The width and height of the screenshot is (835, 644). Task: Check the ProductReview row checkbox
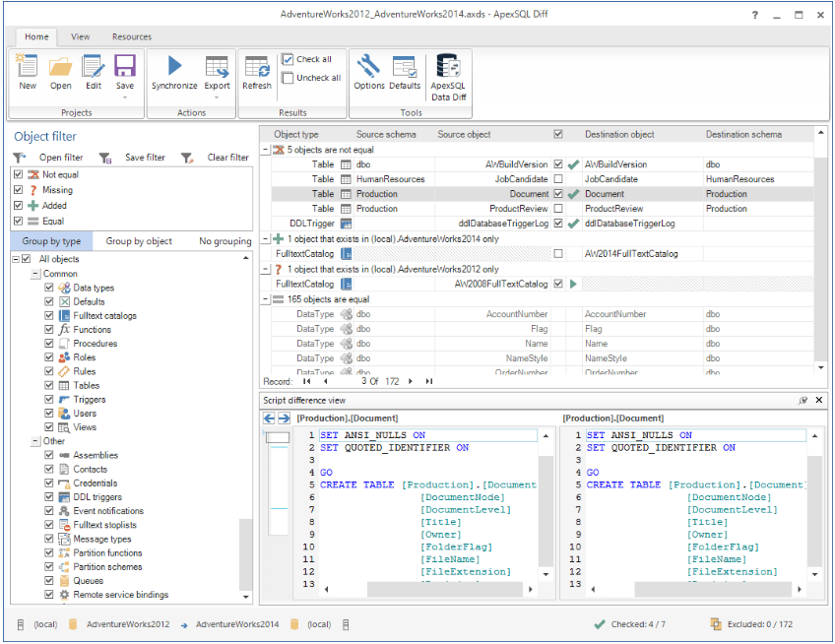(558, 209)
